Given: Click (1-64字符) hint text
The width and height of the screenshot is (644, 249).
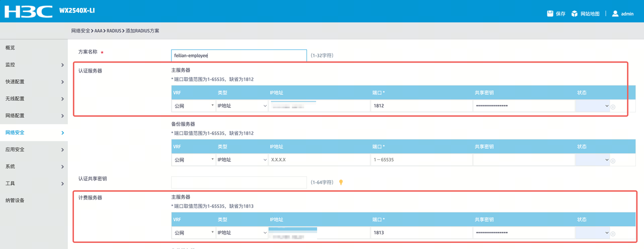Looking at the screenshot, I should pyautogui.click(x=322, y=182).
